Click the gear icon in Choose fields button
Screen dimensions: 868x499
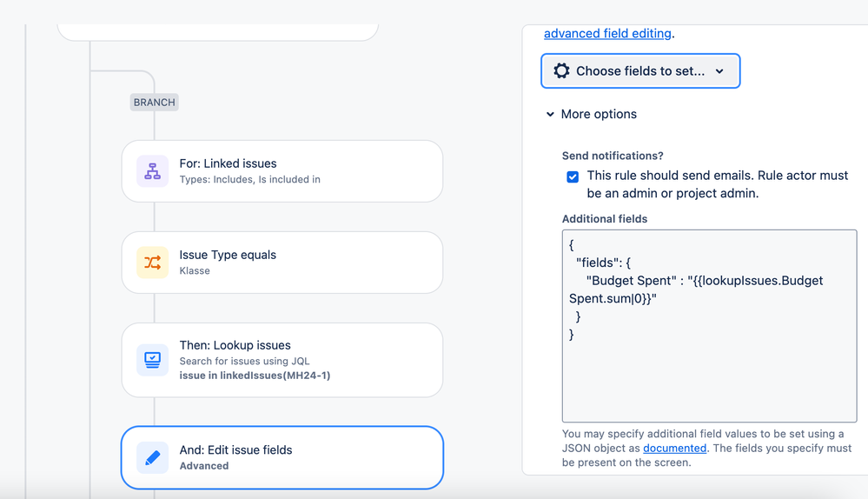point(561,71)
